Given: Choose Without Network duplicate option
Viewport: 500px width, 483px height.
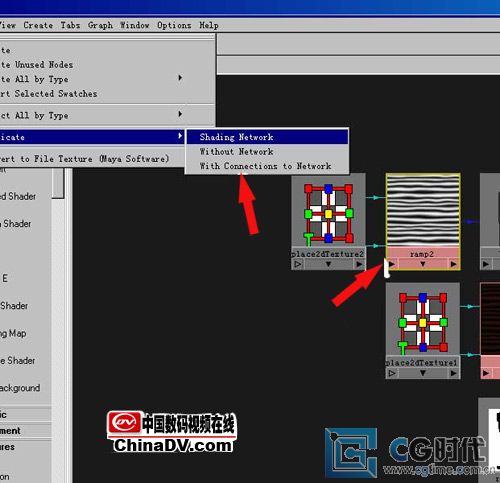Looking at the screenshot, I should pyautogui.click(x=267, y=152).
